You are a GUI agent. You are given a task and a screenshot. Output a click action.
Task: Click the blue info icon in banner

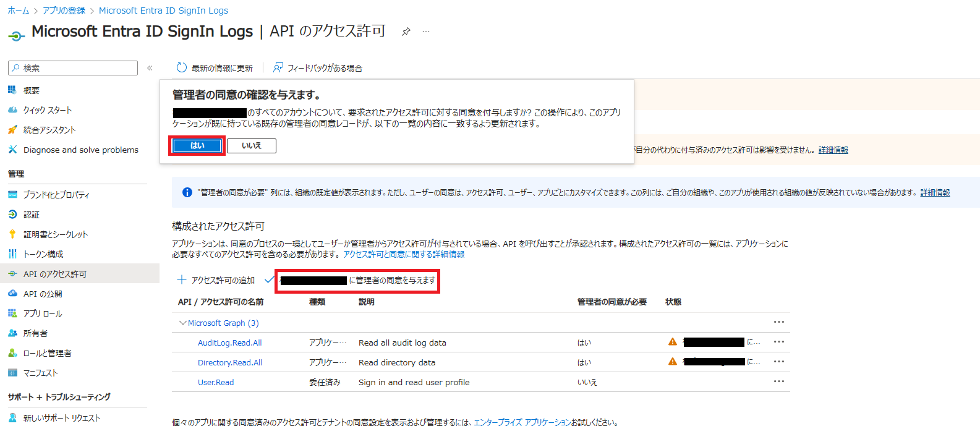[x=187, y=192]
